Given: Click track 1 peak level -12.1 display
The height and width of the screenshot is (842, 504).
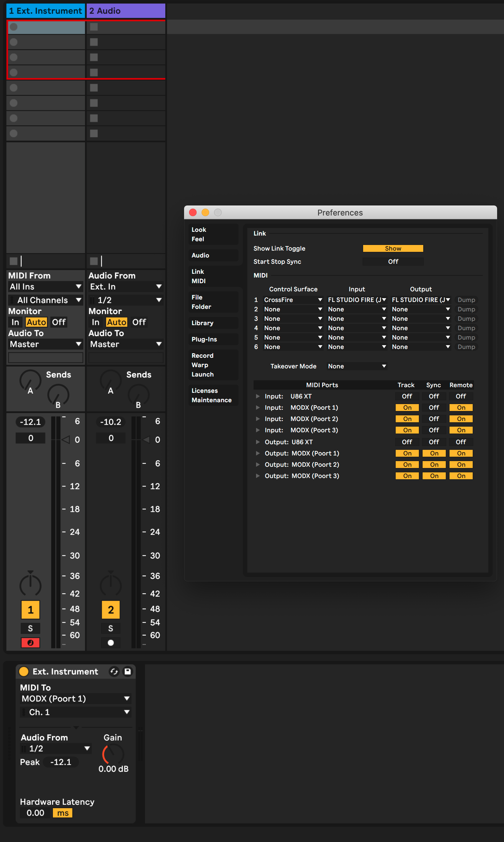Looking at the screenshot, I should [31, 422].
